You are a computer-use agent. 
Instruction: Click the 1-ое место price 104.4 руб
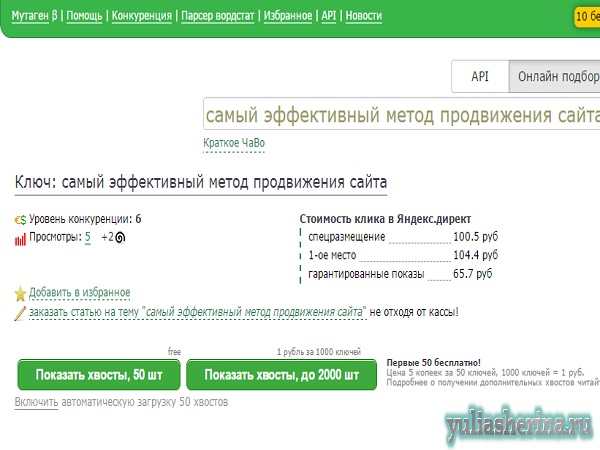[476, 255]
